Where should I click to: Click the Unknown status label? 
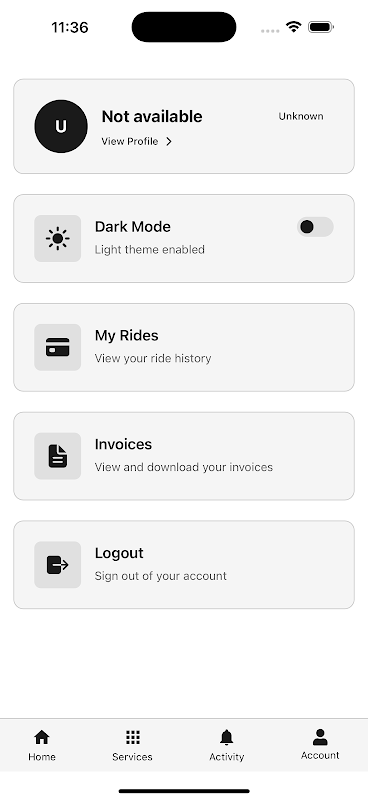coord(301,116)
